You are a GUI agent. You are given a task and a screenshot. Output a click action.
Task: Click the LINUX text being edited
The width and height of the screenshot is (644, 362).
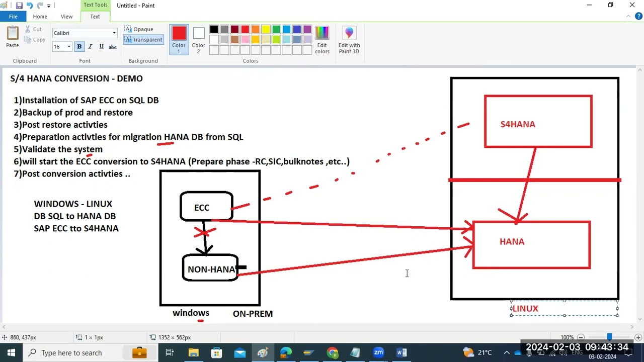point(525,309)
